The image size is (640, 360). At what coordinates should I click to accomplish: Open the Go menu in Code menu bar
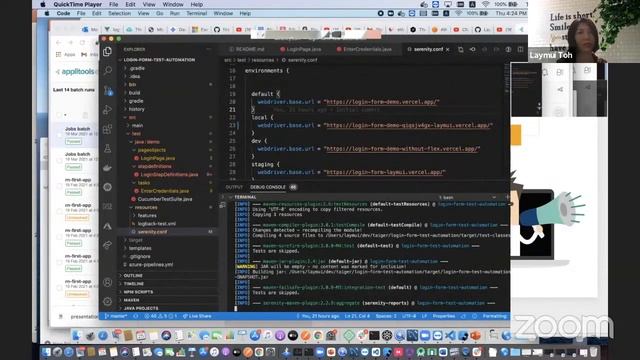tap(160, 13)
